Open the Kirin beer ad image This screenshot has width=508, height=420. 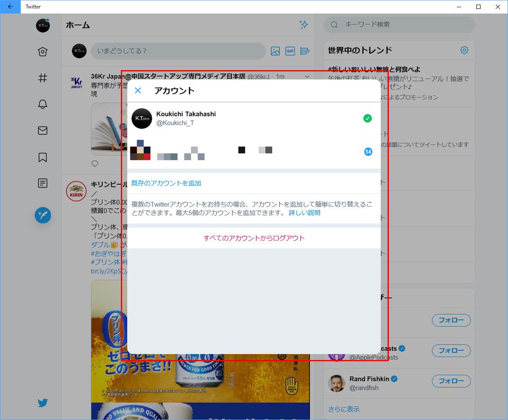pos(200,341)
